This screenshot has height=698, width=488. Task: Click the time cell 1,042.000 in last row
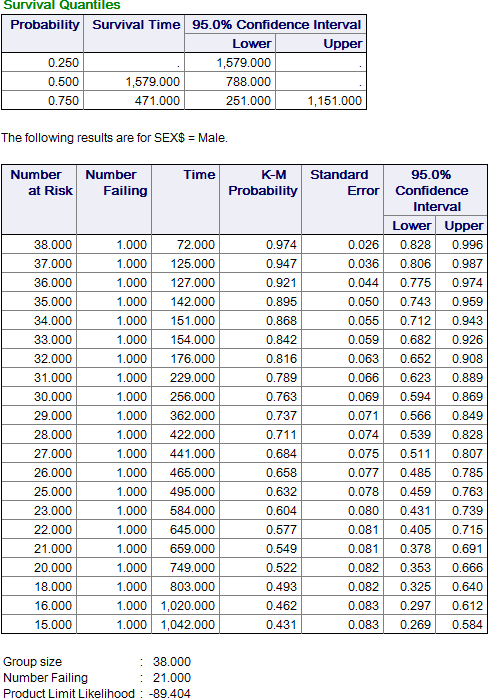pos(187,625)
